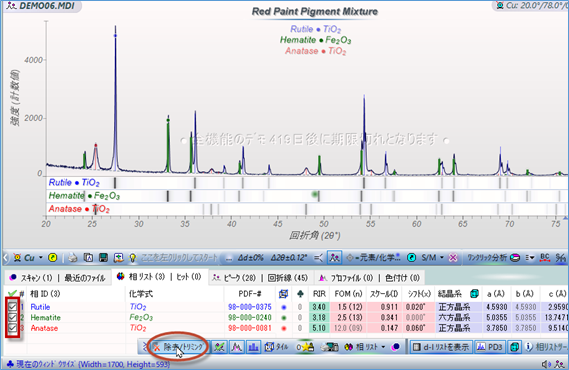Image resolution: width=569 pixels, height=370 pixels.
Task: Switch to the プロファイル (0) tab
Action: point(346,278)
